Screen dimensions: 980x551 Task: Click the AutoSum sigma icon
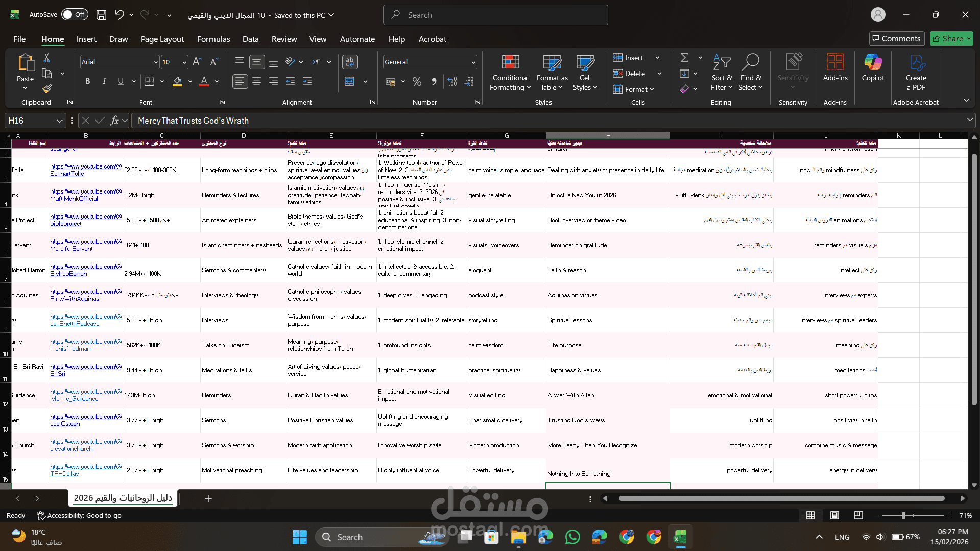pos(685,58)
